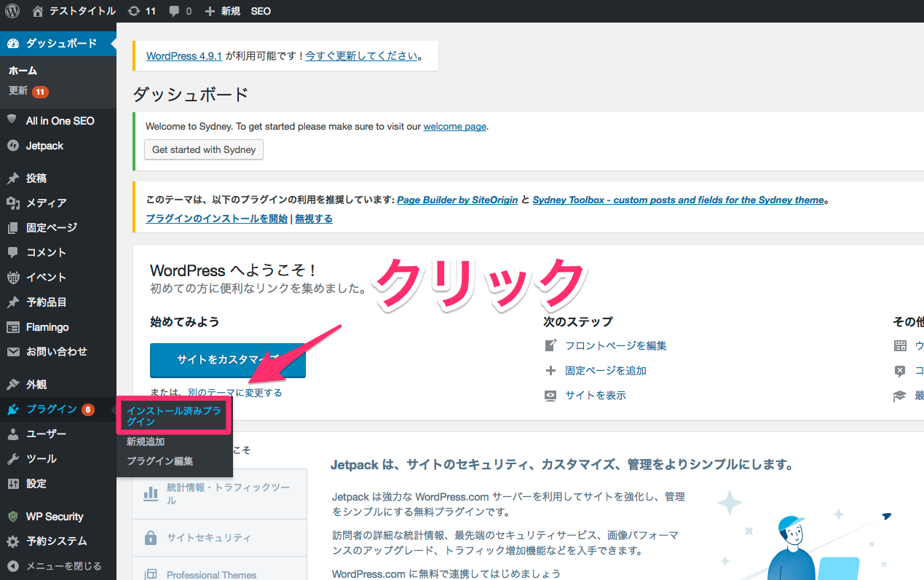Click the 今すぐ更新してください link
Screen dimensions: 924x580
click(x=362, y=55)
